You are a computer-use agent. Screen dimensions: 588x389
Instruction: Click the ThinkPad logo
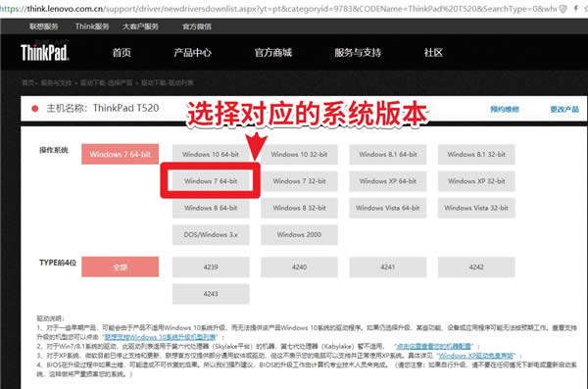(45, 53)
